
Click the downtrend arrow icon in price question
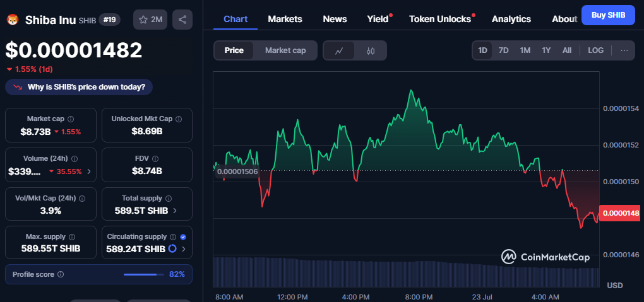tap(18, 87)
